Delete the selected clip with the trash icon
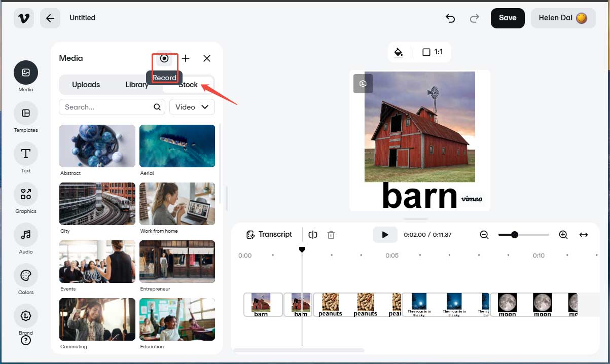610x364 pixels. pyautogui.click(x=331, y=234)
